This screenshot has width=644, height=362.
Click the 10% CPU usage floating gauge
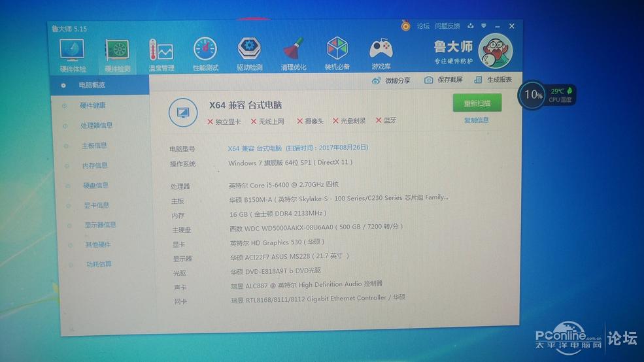[x=533, y=95]
